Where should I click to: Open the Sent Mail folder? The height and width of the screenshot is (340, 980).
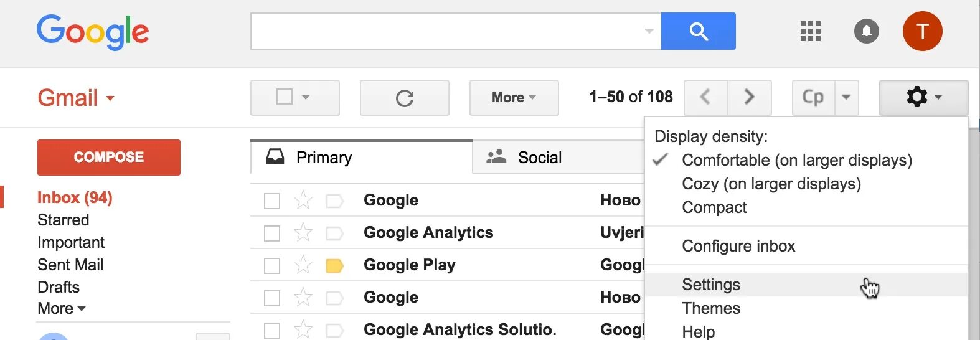coord(70,265)
